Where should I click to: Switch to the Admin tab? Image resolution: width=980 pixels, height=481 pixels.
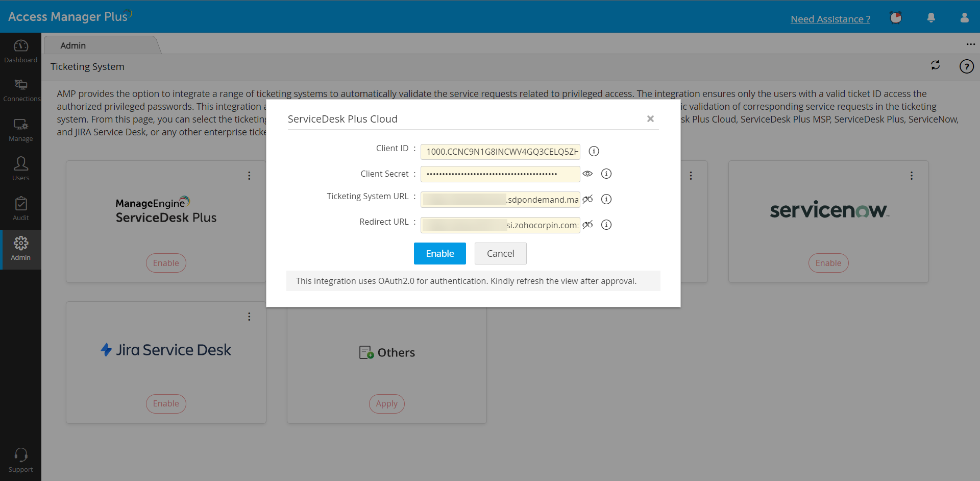point(102,45)
